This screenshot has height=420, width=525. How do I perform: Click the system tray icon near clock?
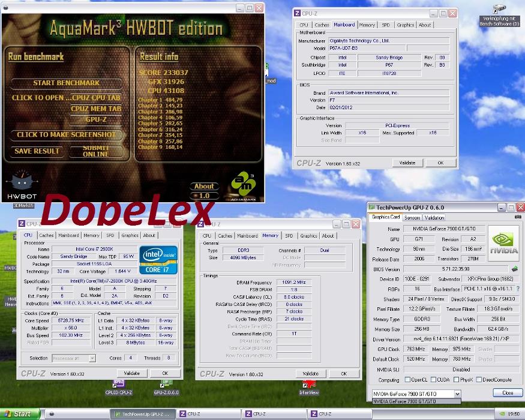(x=502, y=415)
